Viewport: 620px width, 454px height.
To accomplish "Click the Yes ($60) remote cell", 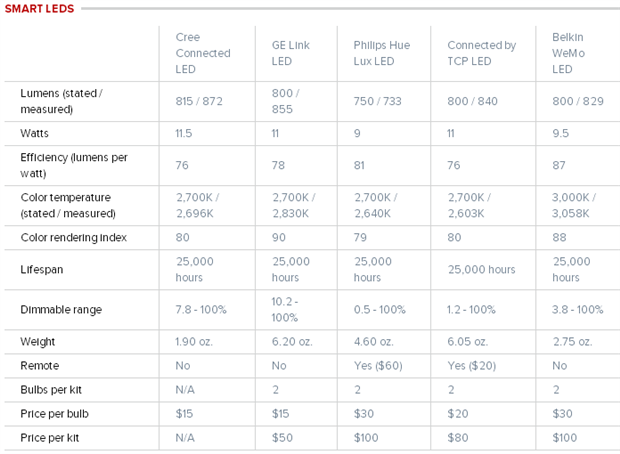I will click(378, 365).
